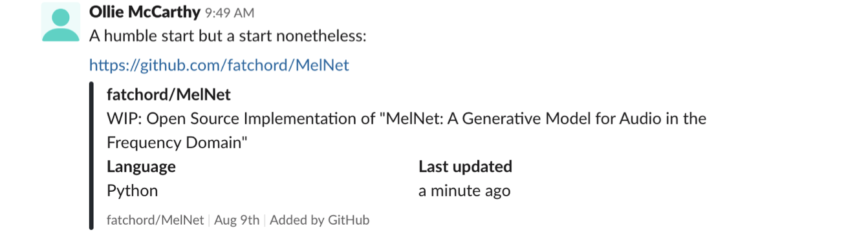Click the Aug 9th footer date

click(237, 220)
